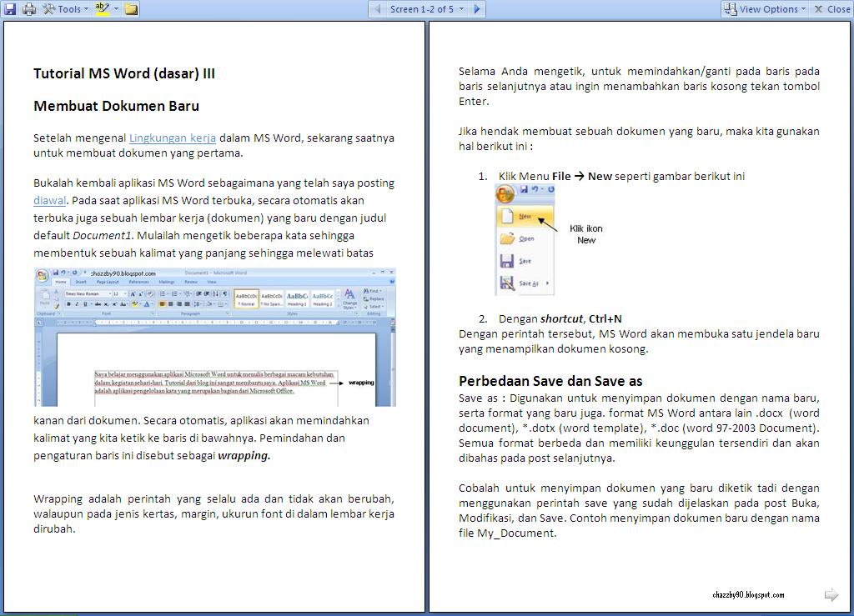
Task: Select the Text Highlight Color tool
Action: 101,8
